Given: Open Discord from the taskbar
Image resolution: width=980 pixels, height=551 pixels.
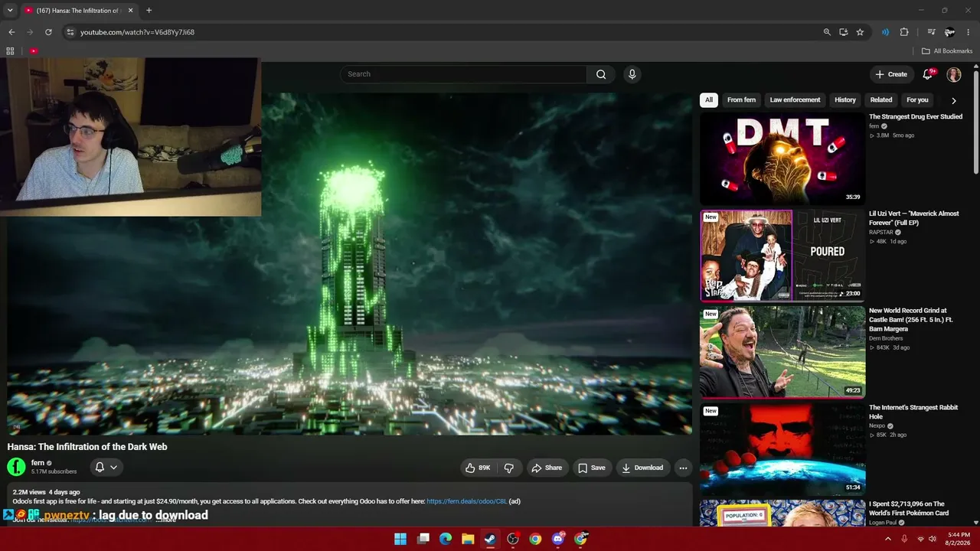Looking at the screenshot, I should [558, 539].
